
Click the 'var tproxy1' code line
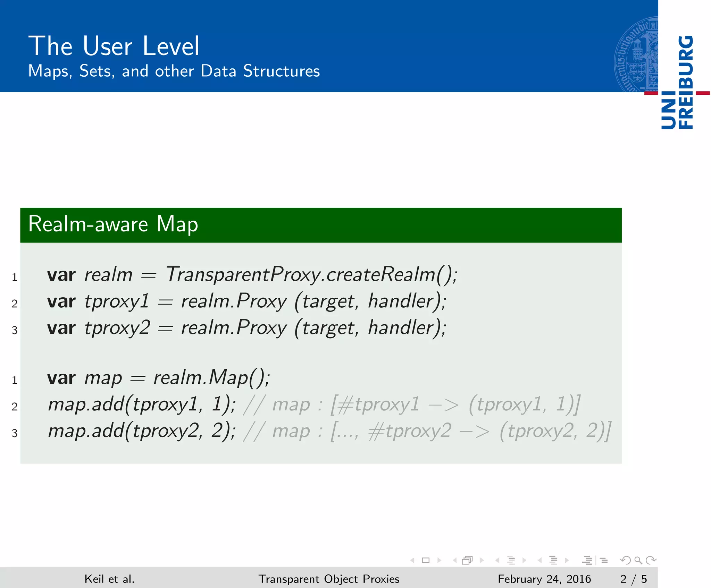pyautogui.click(x=247, y=301)
